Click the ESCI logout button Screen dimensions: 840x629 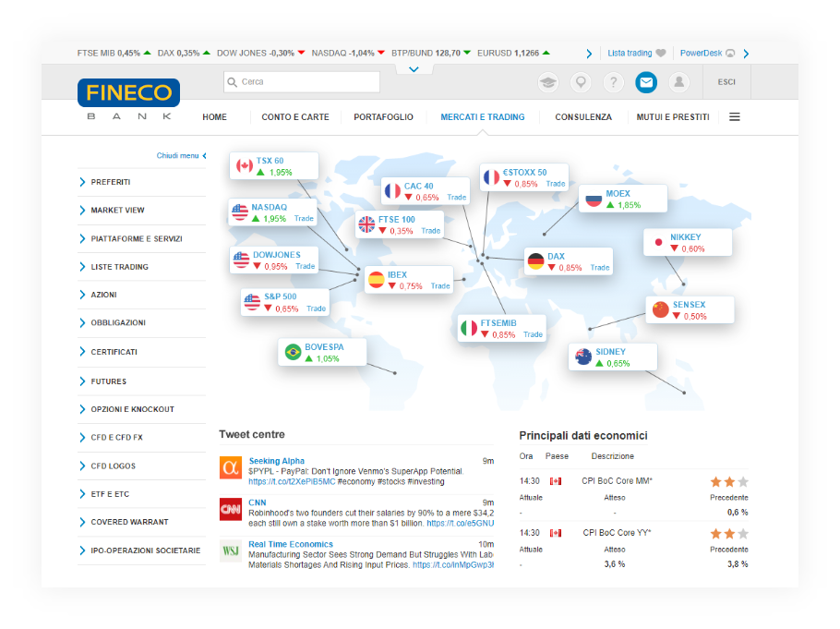coord(726,82)
